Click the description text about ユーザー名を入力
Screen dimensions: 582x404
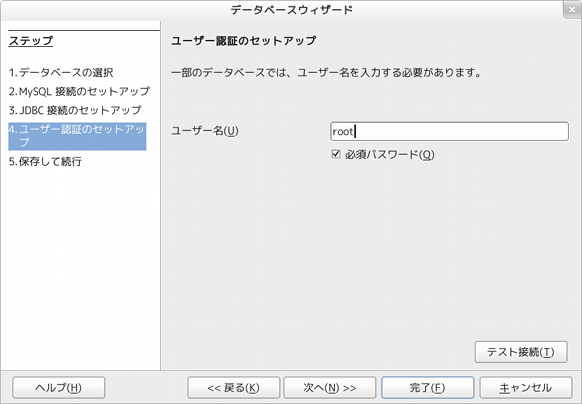(326, 72)
